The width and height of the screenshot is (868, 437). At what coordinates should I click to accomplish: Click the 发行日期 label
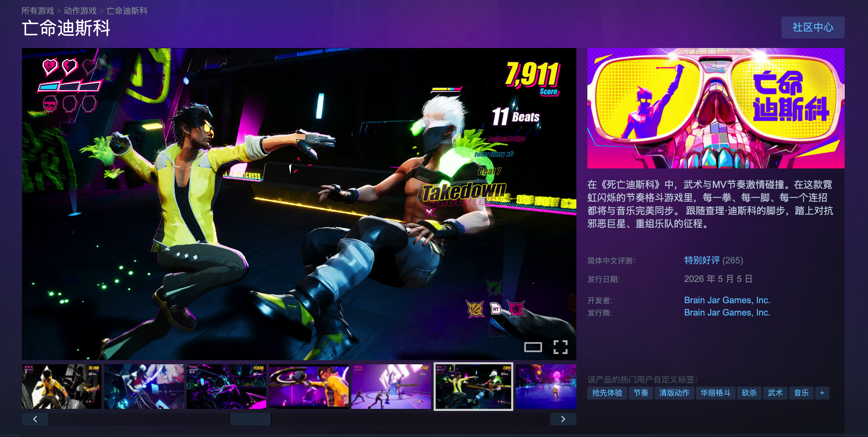[603, 279]
